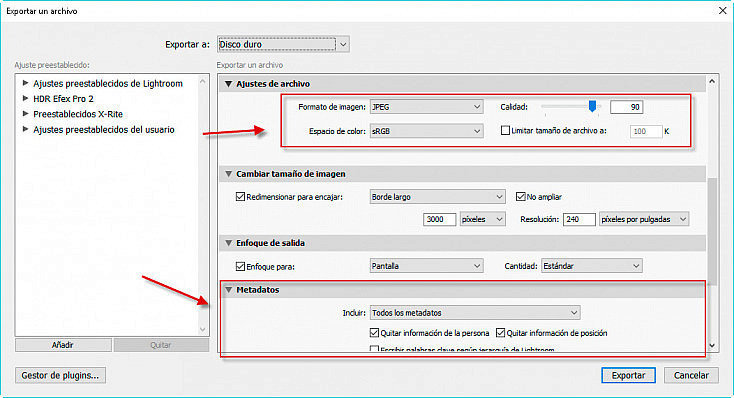Uncheck Redimensionar para encajar

click(x=240, y=197)
